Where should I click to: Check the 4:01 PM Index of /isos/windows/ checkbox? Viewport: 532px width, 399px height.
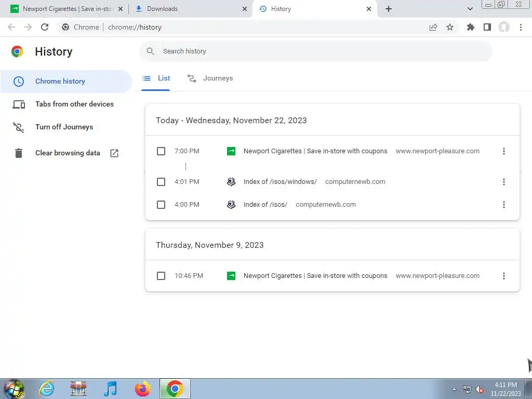point(161,182)
